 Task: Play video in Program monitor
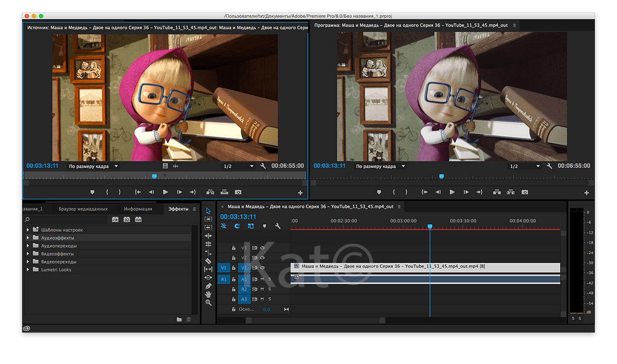[x=452, y=192]
